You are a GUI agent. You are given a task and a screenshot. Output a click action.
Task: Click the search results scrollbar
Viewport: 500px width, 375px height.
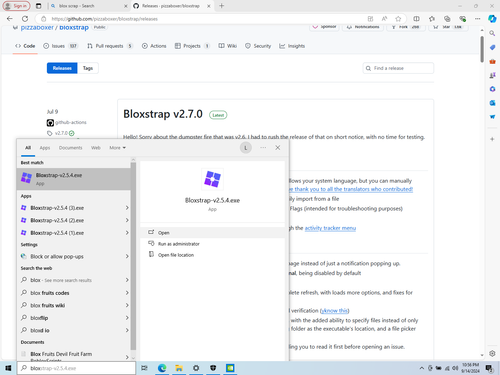(133, 256)
